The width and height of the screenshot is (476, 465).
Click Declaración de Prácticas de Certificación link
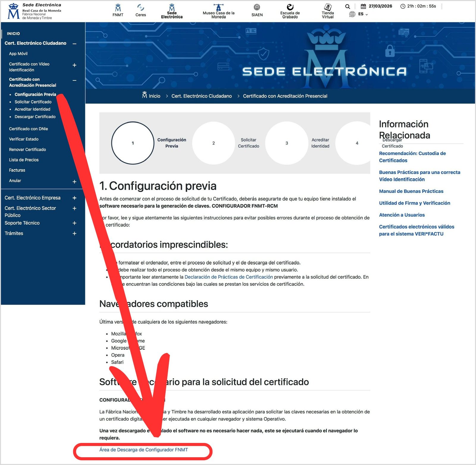pos(229,277)
